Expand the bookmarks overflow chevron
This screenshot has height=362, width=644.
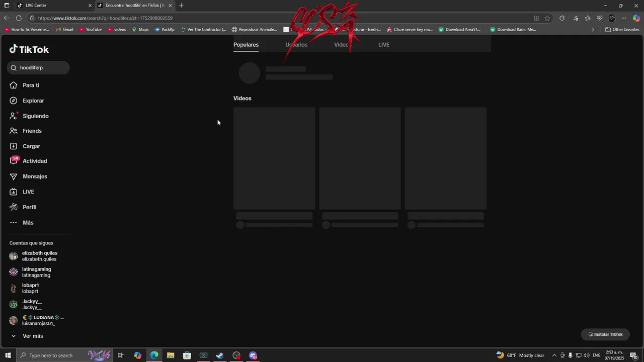pyautogui.click(x=593, y=30)
